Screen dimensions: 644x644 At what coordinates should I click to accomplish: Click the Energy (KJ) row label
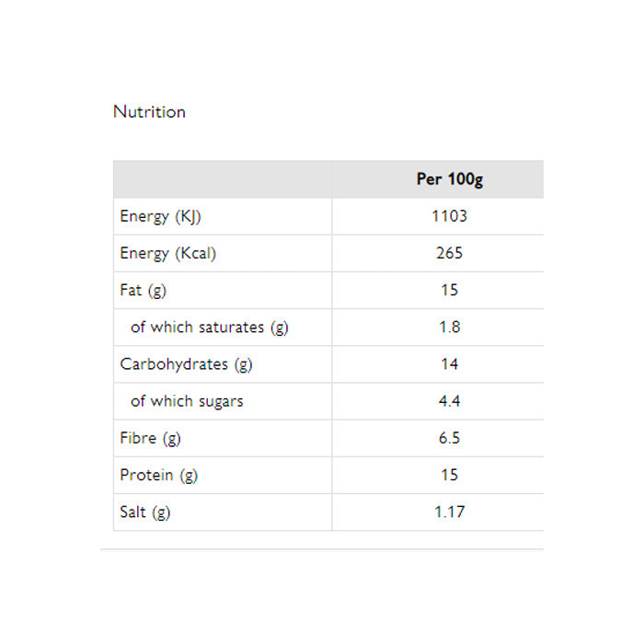(x=160, y=216)
